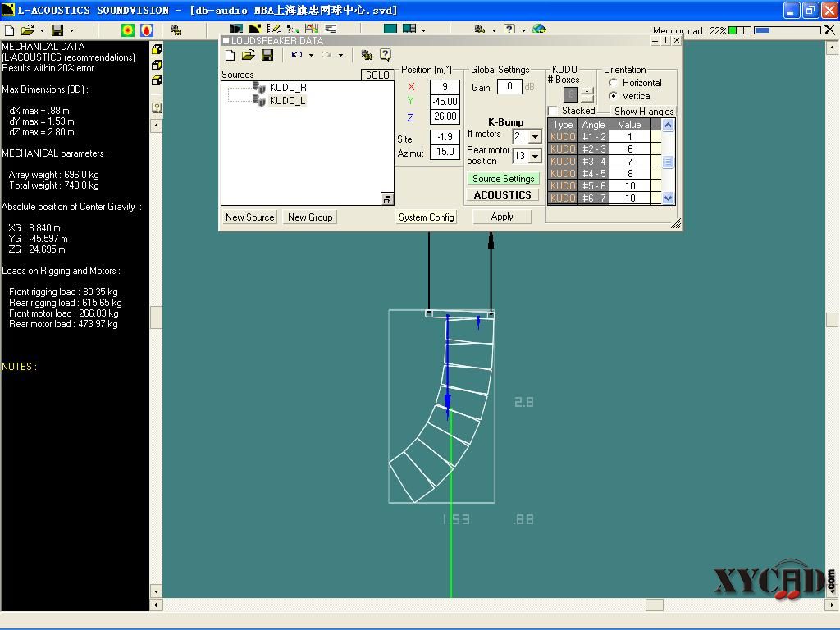The height and width of the screenshot is (630, 840).
Task: Click the Open folder icon in the main toolbar
Action: [x=27, y=30]
